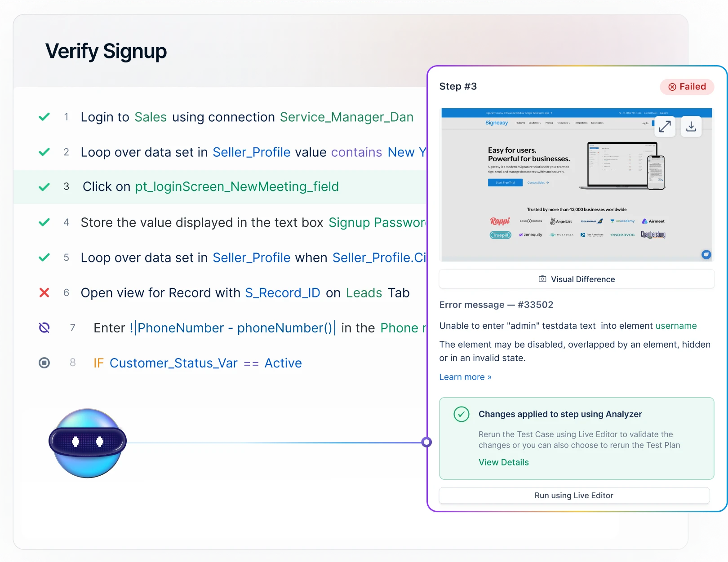The height and width of the screenshot is (562, 728).
Task: Click the blue robot mascot
Action: 88,443
